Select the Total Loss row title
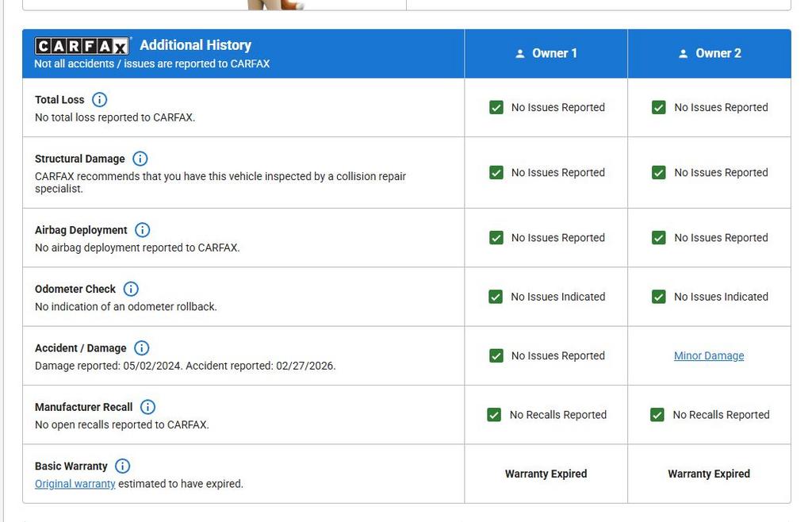The image size is (812, 522). [x=59, y=99]
